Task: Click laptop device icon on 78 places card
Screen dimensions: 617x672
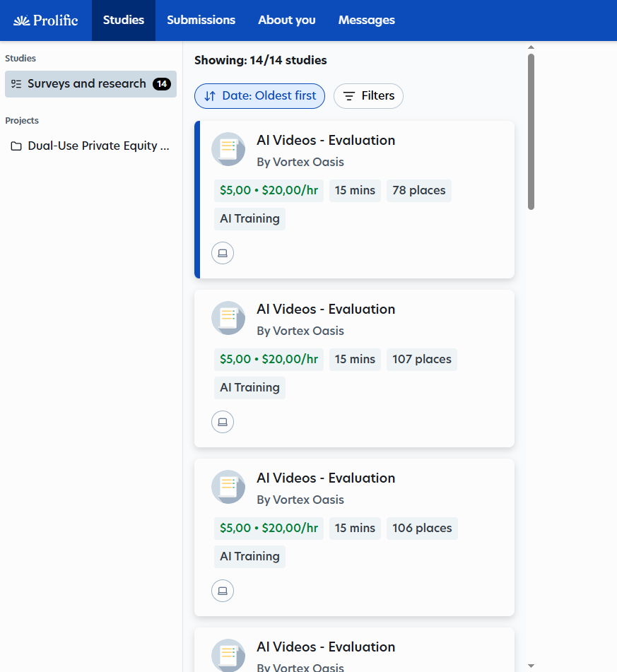Action: (x=223, y=253)
